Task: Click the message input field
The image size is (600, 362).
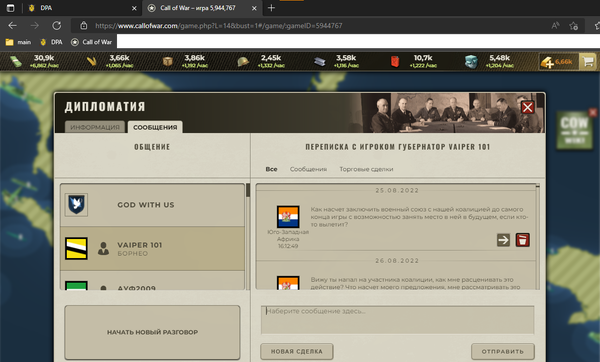Action: click(397, 320)
